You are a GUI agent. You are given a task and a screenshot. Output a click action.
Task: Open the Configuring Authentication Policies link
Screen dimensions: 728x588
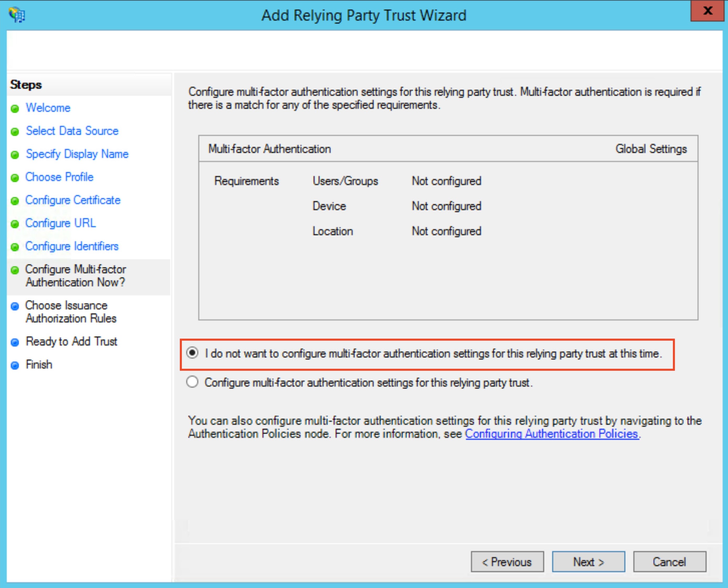[552, 434]
